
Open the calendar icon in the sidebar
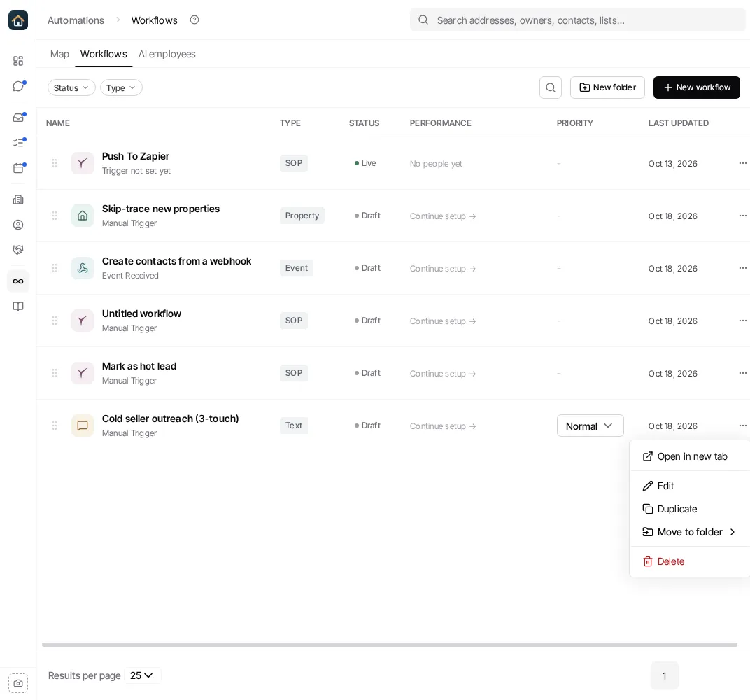coord(18,168)
